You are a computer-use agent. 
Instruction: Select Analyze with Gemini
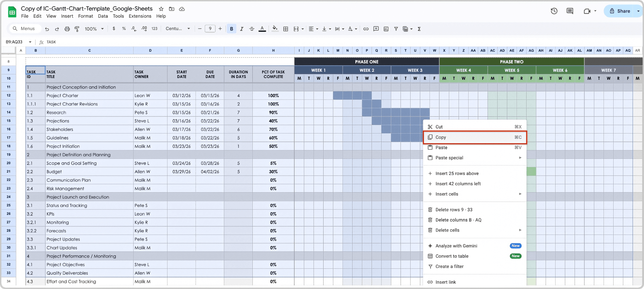[x=475, y=246]
